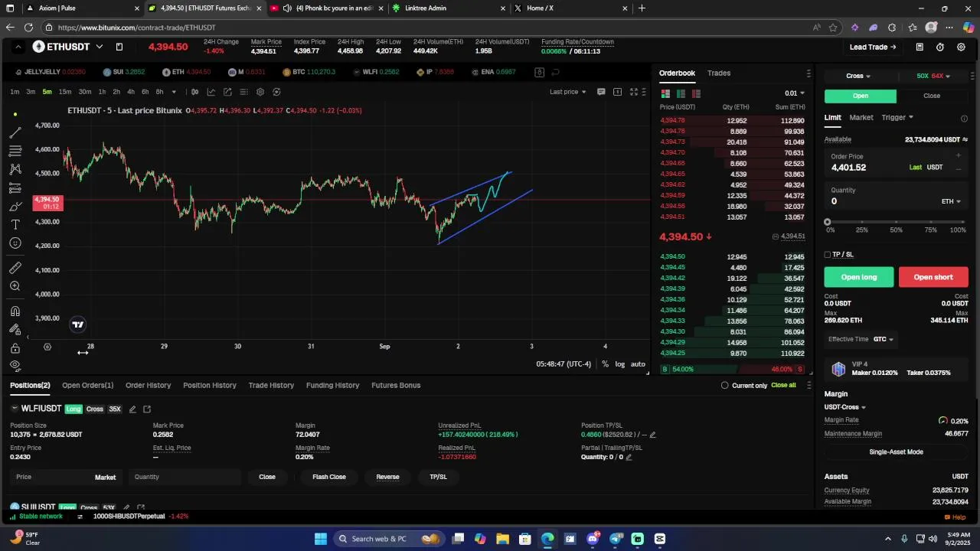980x551 pixels.
Task: Hide all drawings with eye icon
Action: [x=15, y=366]
